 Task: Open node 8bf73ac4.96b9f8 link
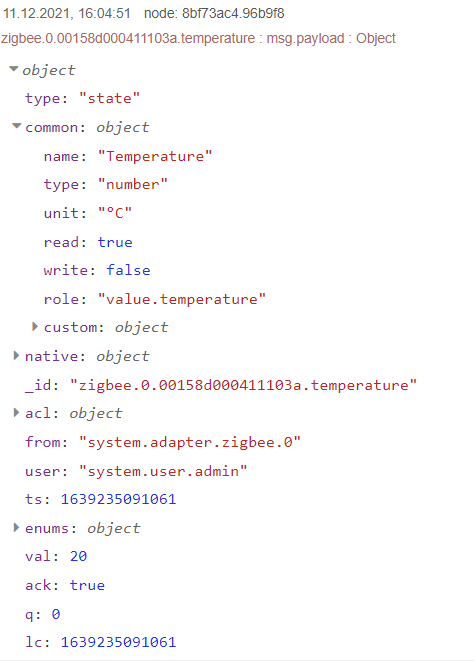pyautogui.click(x=214, y=13)
